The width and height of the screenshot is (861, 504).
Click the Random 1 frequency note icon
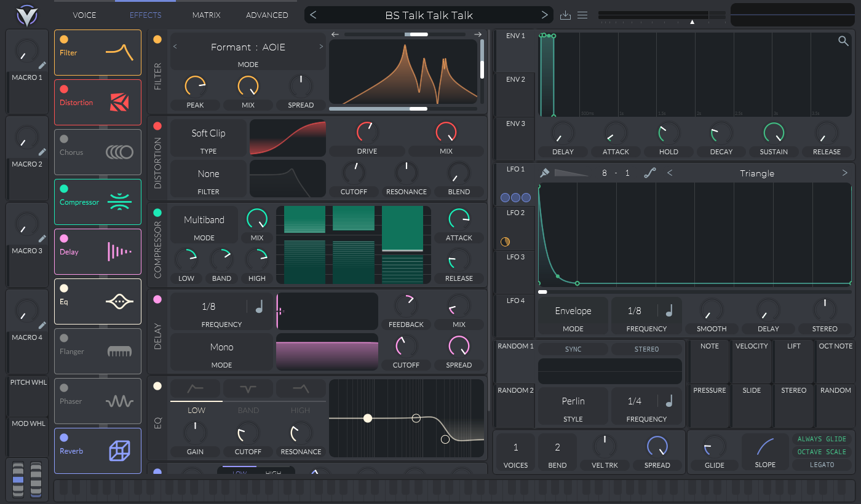669,401
